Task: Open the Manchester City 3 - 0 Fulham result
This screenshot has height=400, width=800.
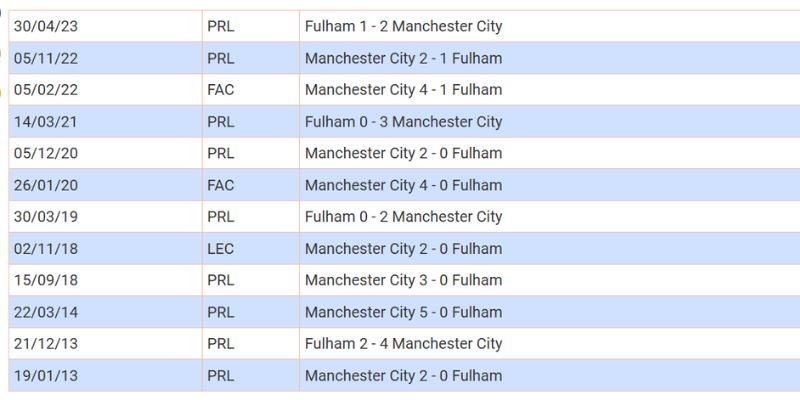Action: pos(403,281)
